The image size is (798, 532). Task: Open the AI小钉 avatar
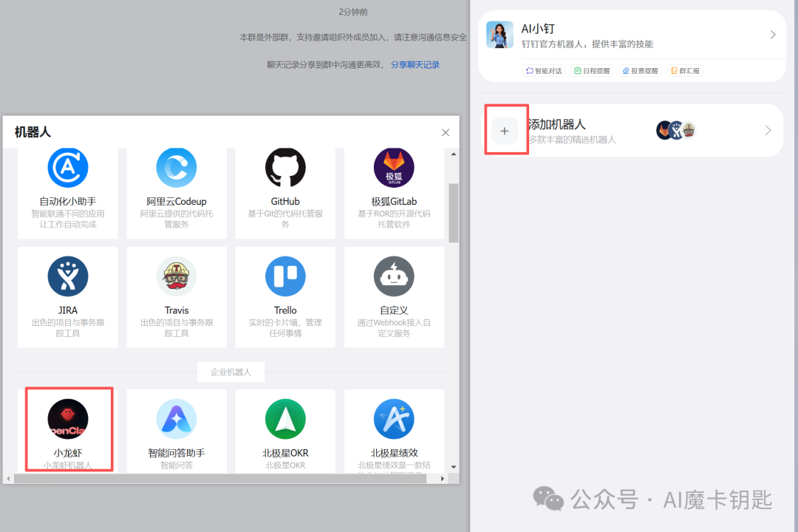[499, 35]
